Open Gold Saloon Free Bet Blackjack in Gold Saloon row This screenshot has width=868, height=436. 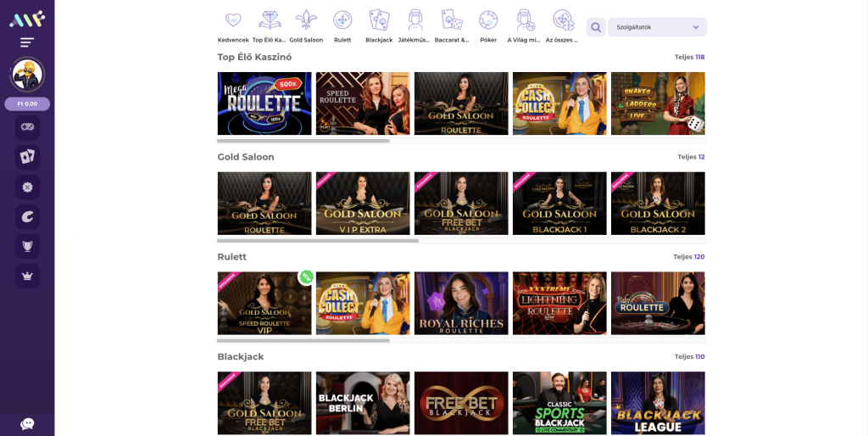461,204
